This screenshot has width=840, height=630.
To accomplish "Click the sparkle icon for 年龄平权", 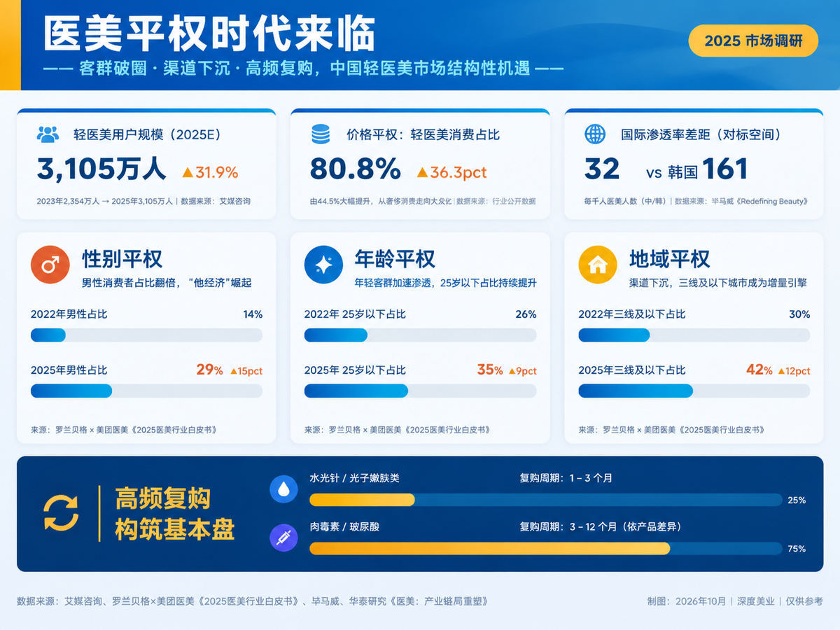I will [323, 265].
